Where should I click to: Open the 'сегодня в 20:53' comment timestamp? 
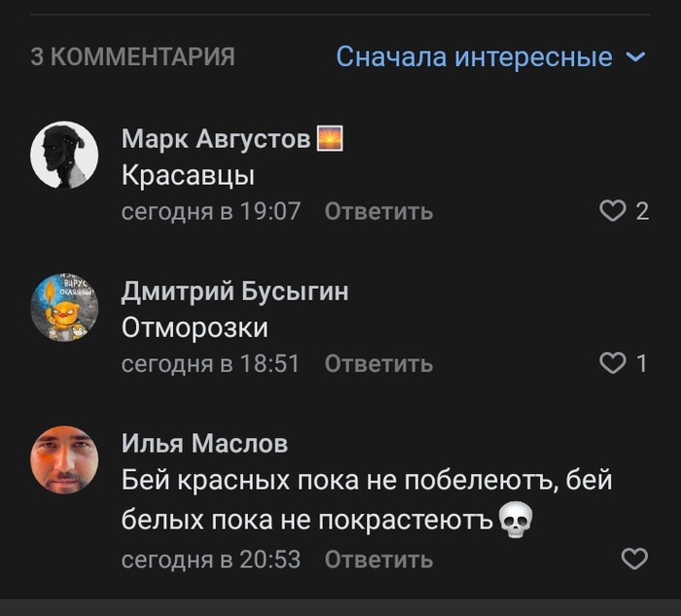tap(210, 560)
